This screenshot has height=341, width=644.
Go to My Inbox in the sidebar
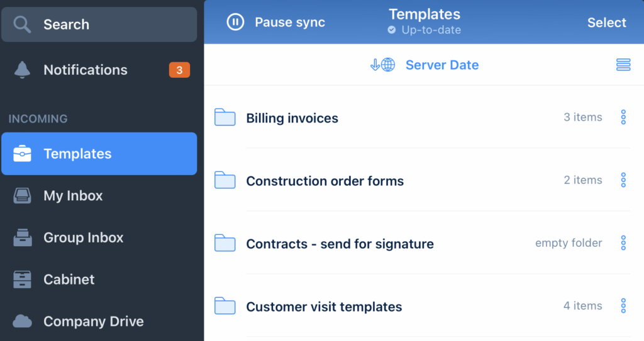coord(73,196)
